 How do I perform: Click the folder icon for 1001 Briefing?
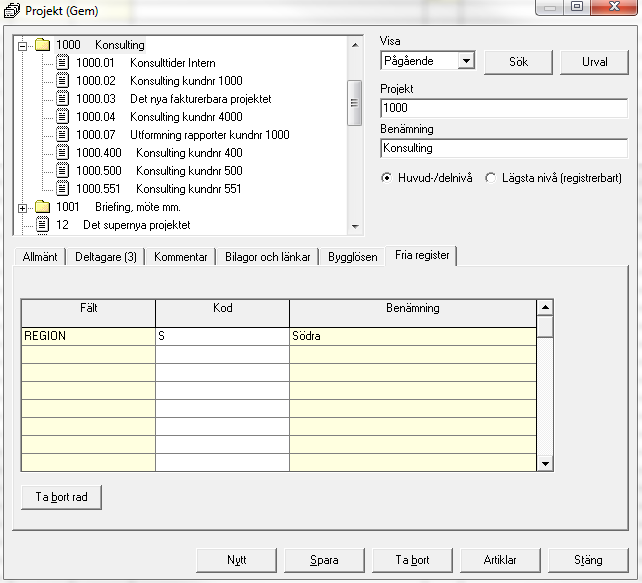click(42, 207)
